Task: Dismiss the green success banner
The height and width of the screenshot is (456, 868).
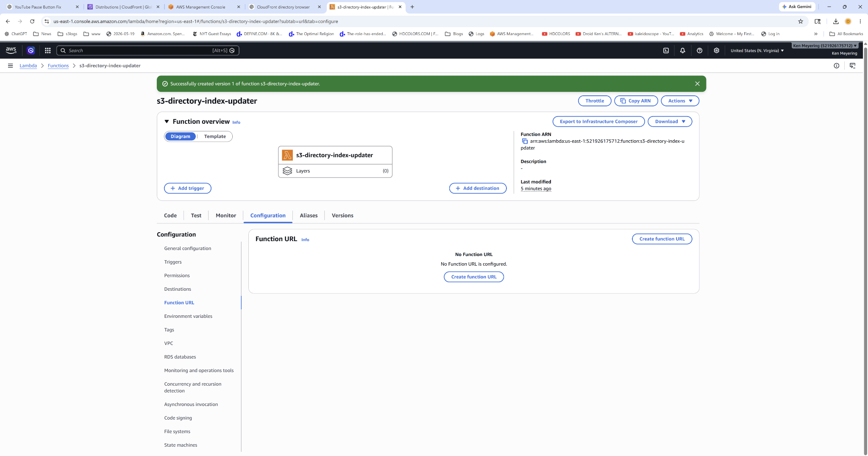Action: point(697,83)
